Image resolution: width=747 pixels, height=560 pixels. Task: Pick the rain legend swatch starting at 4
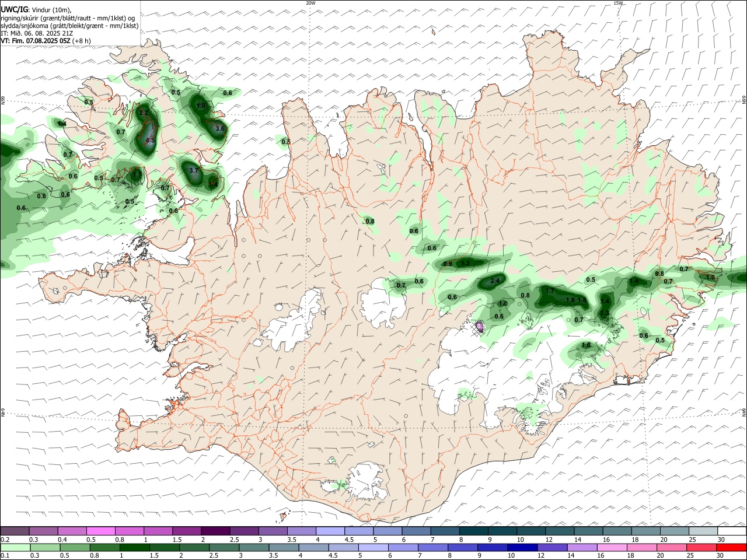pyautogui.click(x=313, y=547)
